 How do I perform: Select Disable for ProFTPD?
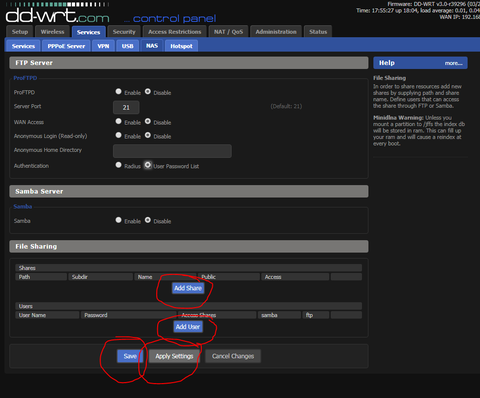(x=148, y=91)
